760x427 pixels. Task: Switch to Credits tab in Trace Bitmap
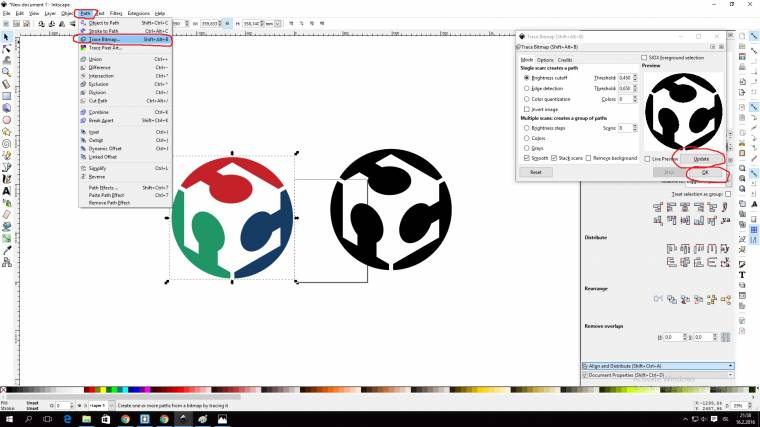point(565,60)
